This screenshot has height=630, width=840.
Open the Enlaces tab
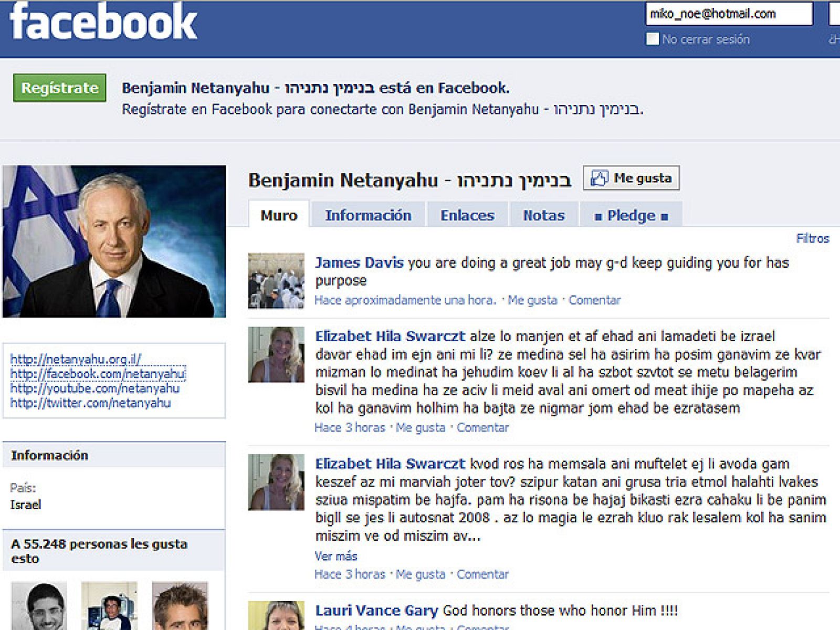(x=467, y=215)
